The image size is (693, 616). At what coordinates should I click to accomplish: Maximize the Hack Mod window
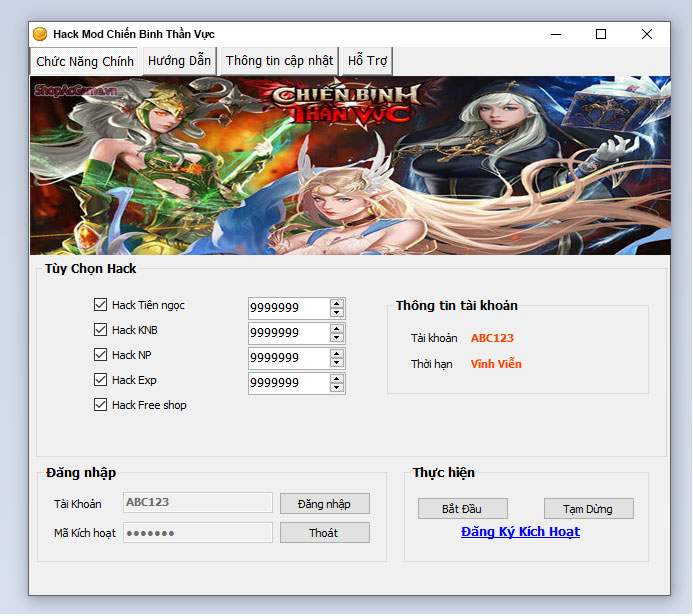[x=601, y=34]
